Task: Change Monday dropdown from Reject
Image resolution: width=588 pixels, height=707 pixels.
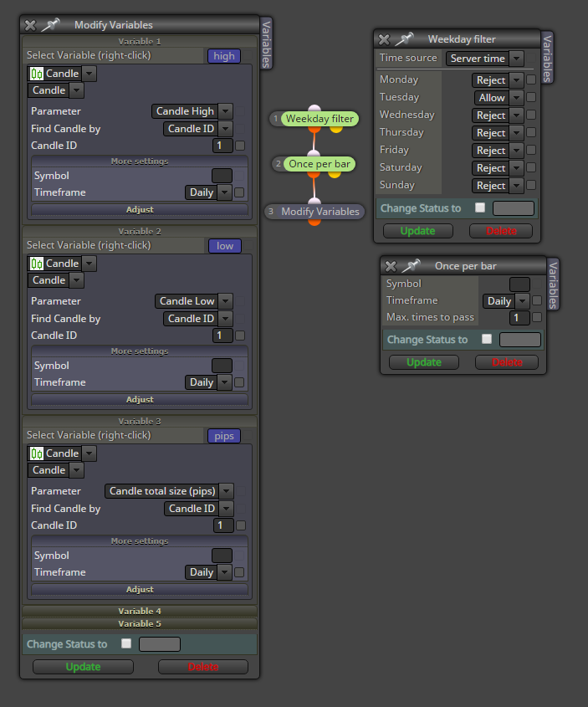Action: click(x=498, y=79)
